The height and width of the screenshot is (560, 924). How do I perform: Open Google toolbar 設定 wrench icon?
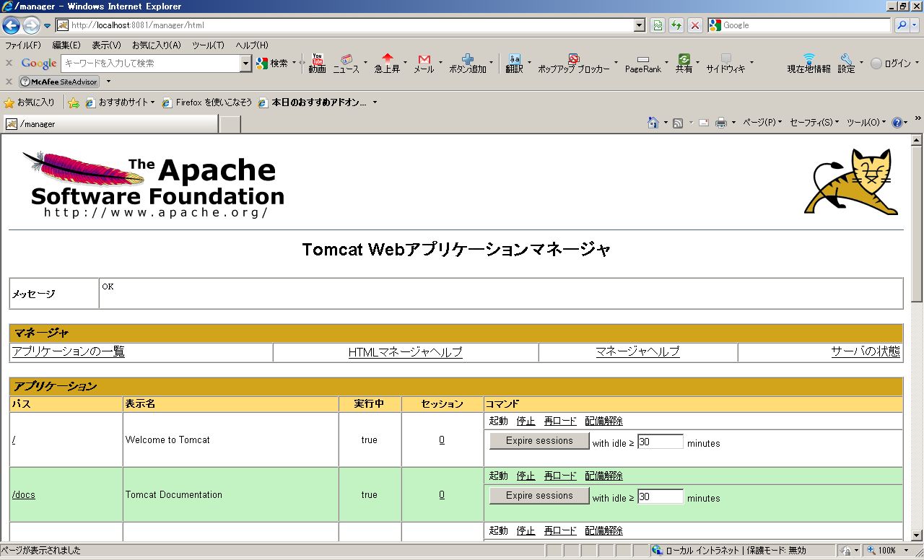846,64
